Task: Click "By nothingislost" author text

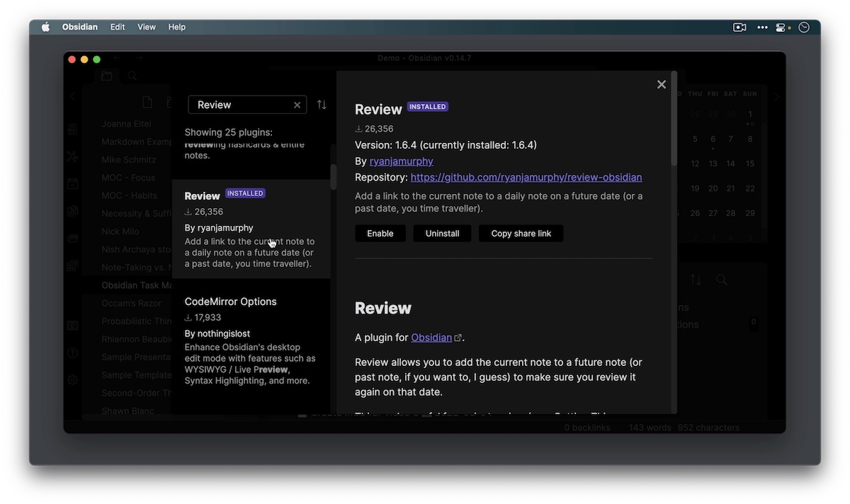Action: (x=217, y=333)
